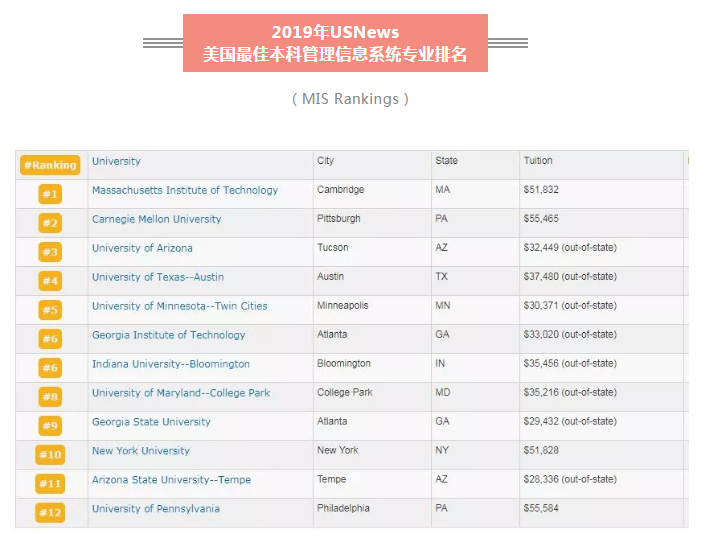The width and height of the screenshot is (705, 542).
Task: Click the #12 rank badge
Action: pos(50,512)
